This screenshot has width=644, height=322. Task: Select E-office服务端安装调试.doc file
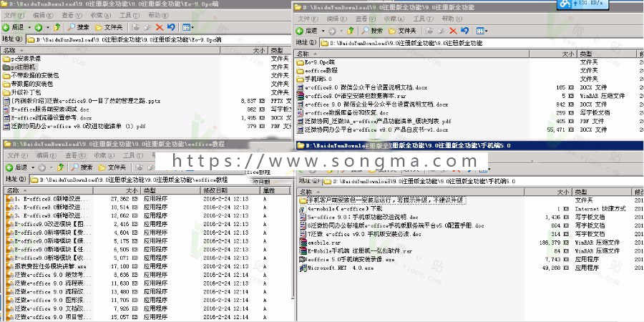pyautogui.click(x=46, y=109)
